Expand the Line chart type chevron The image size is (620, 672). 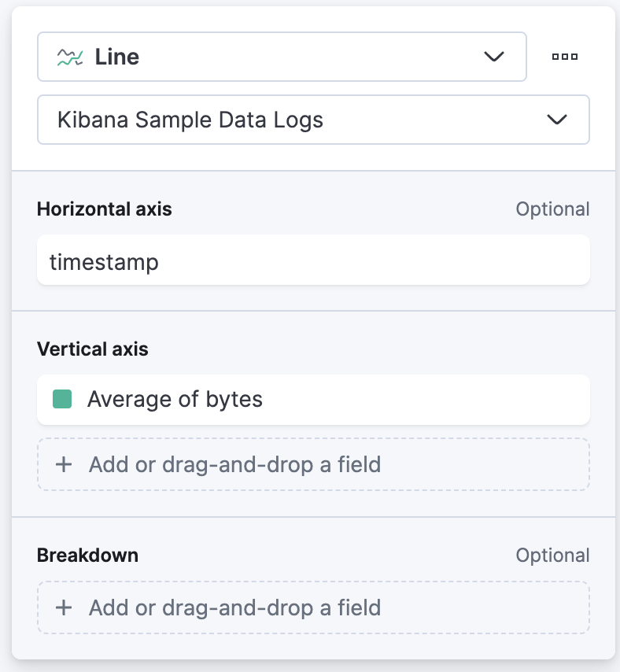tap(493, 57)
